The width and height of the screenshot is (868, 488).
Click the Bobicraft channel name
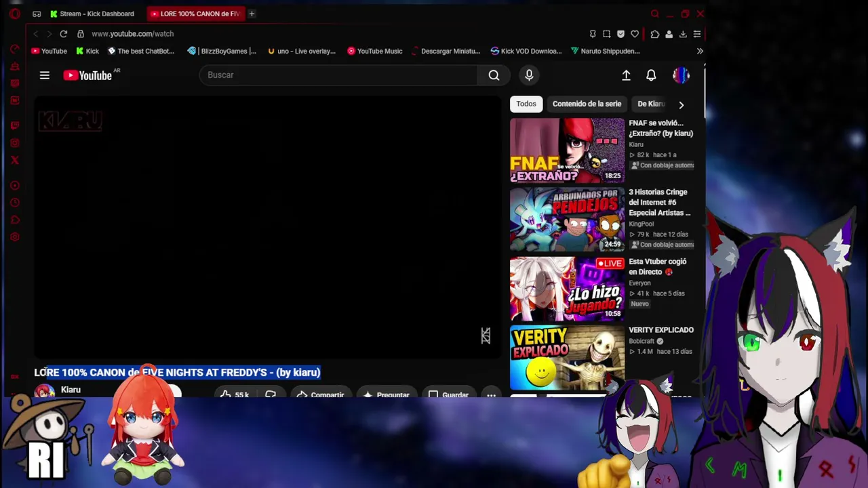642,341
